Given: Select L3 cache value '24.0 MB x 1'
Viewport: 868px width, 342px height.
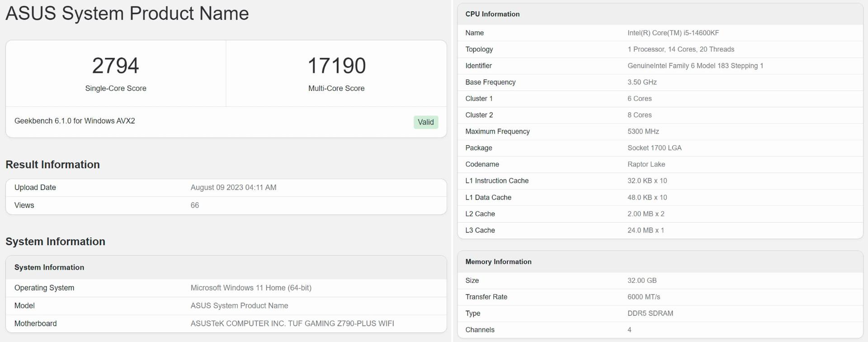Looking at the screenshot, I should click(646, 230).
